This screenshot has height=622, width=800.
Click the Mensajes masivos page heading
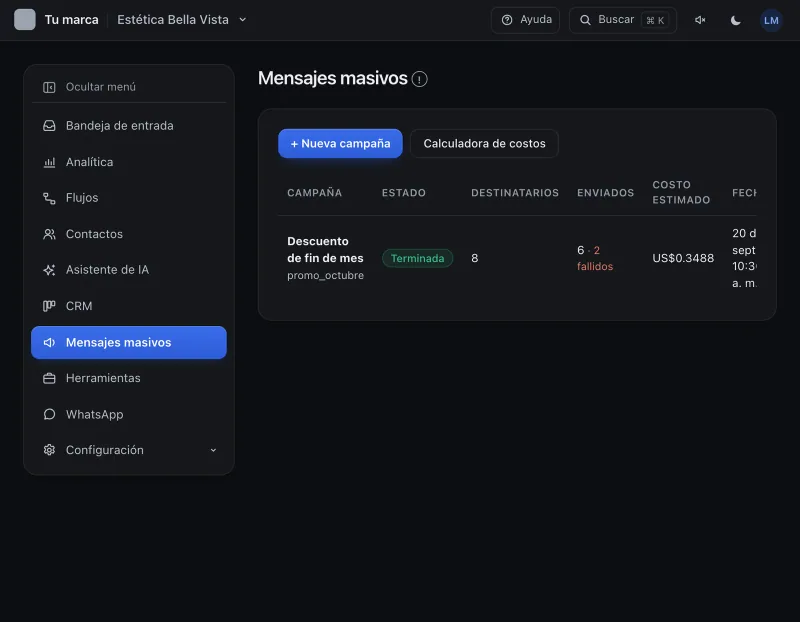[x=333, y=79]
